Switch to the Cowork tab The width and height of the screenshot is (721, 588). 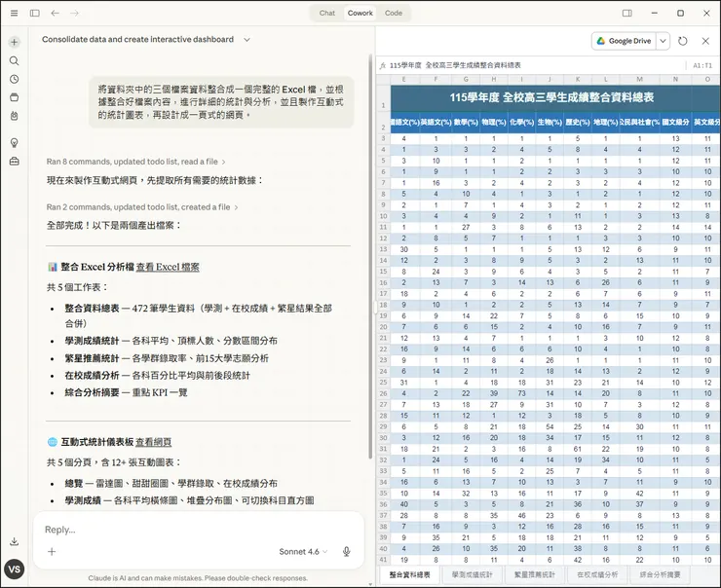pyautogui.click(x=360, y=13)
